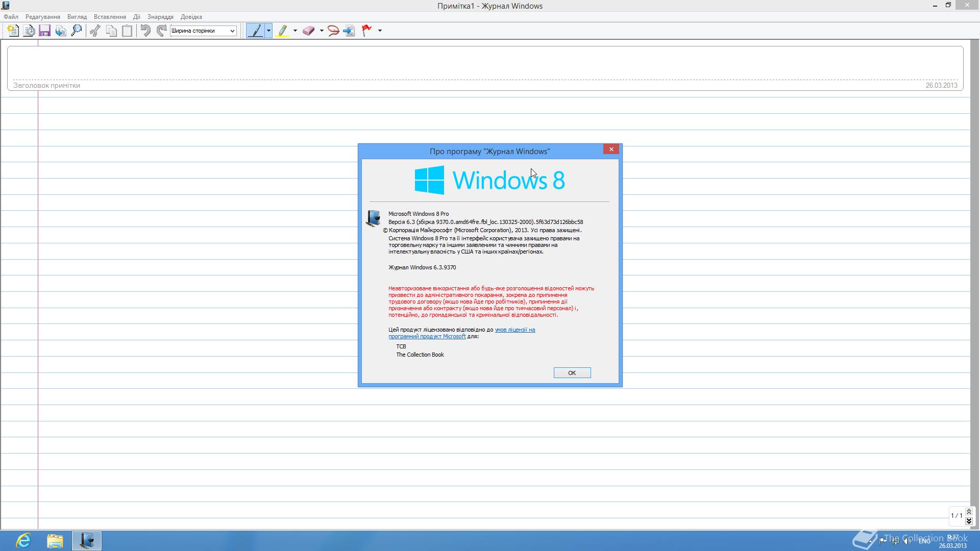Select the Highlighter tool
This screenshot has height=551, width=980.
click(x=282, y=31)
